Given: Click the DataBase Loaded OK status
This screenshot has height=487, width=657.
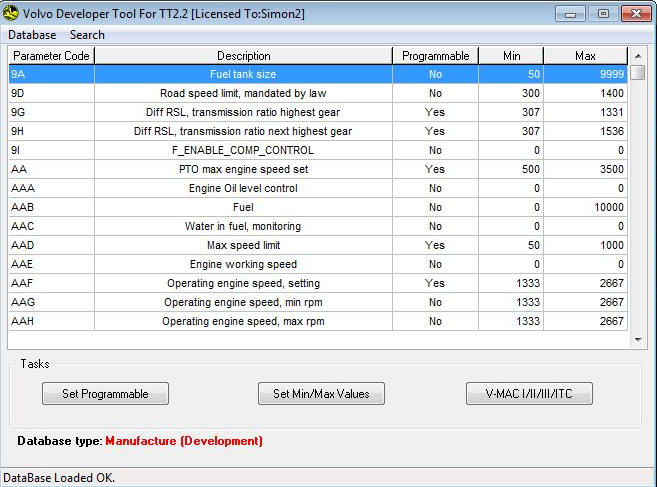Looking at the screenshot, I should coord(59,478).
